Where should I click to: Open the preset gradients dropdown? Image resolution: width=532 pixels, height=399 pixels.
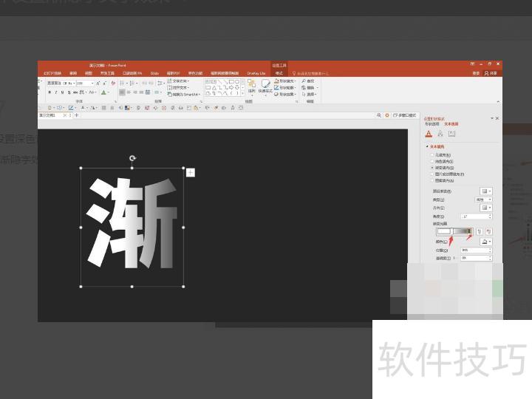click(486, 191)
